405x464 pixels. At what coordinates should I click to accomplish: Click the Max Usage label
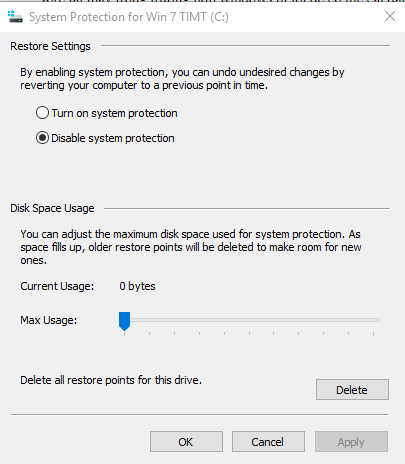click(x=49, y=320)
